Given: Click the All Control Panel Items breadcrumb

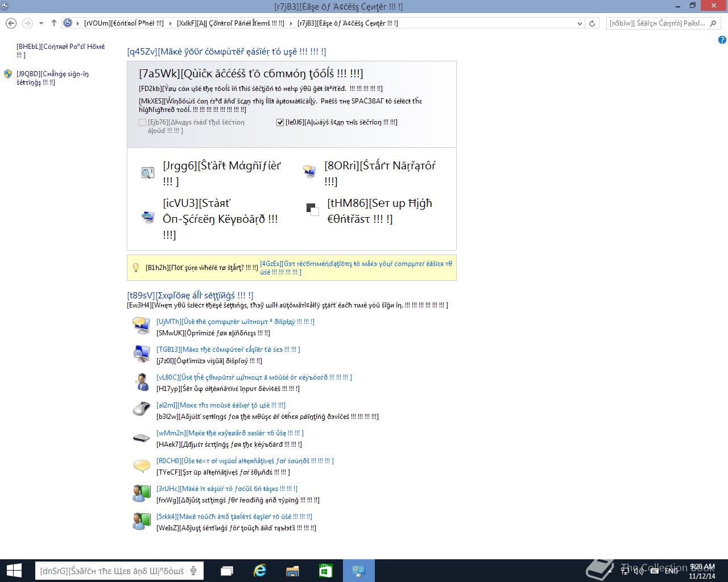Looking at the screenshot, I should click(x=230, y=23).
